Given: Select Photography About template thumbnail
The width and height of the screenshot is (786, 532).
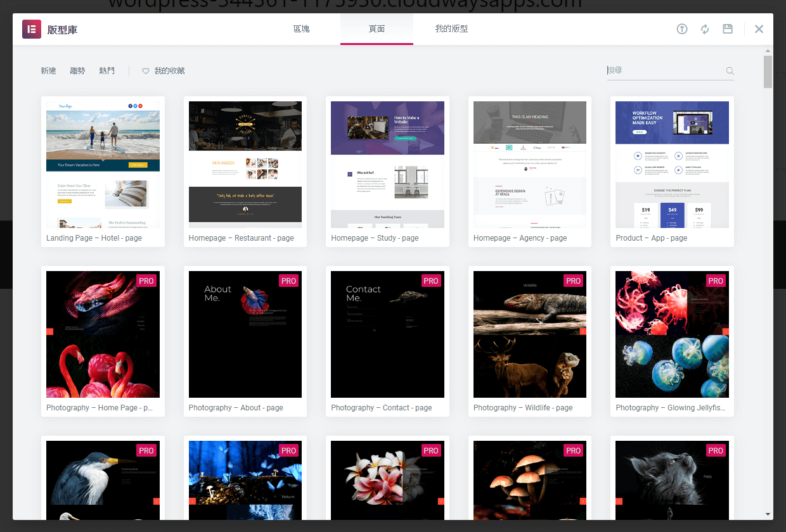Looking at the screenshot, I should (x=245, y=334).
